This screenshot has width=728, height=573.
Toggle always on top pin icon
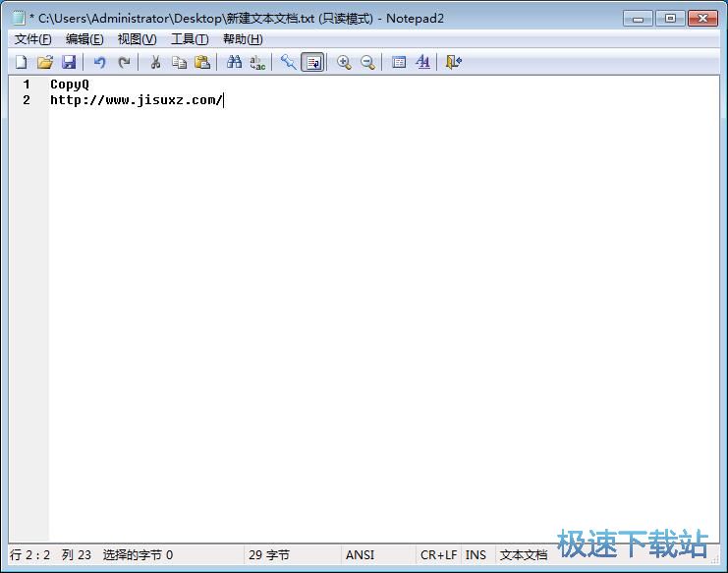tap(288, 62)
